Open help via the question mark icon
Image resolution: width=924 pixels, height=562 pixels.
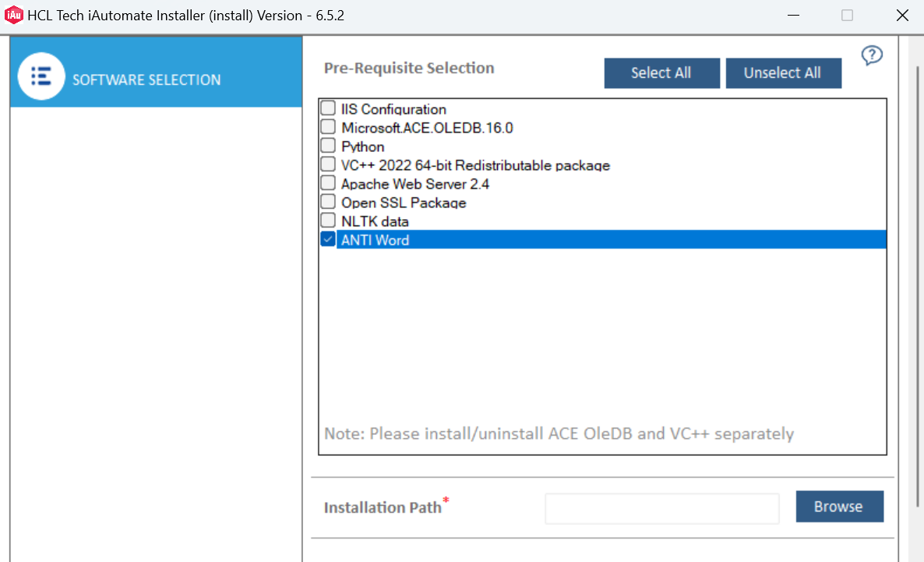pos(872,55)
